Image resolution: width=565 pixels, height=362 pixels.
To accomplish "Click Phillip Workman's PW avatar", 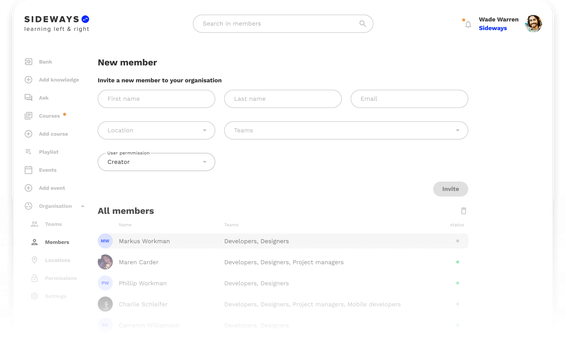I will (x=105, y=283).
